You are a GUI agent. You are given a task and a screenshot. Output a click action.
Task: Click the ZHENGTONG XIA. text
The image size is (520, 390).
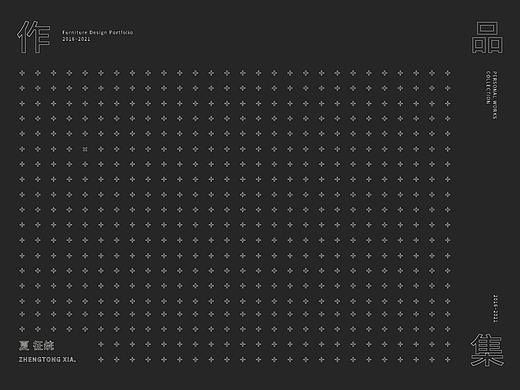pyautogui.click(x=47, y=360)
